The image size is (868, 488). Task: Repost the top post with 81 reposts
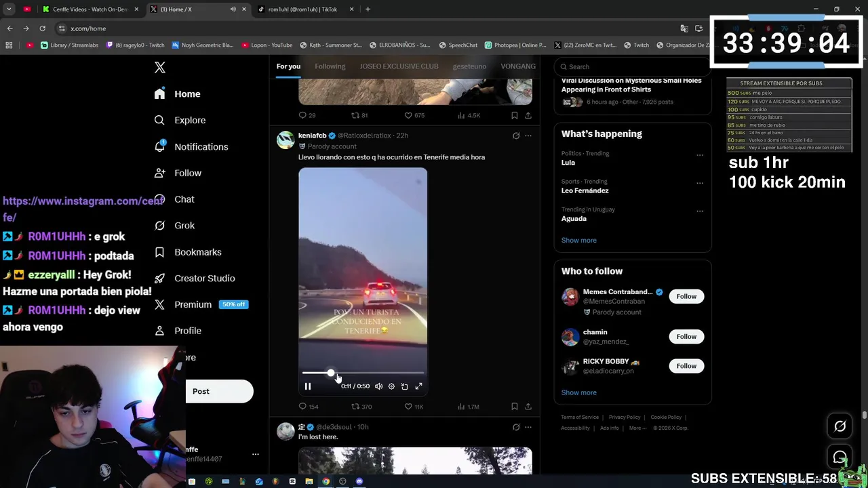click(x=359, y=115)
